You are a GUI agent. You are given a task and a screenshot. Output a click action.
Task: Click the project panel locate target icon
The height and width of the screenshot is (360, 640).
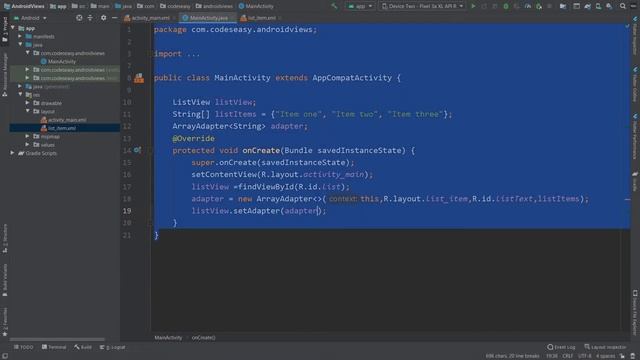[x=79, y=18]
